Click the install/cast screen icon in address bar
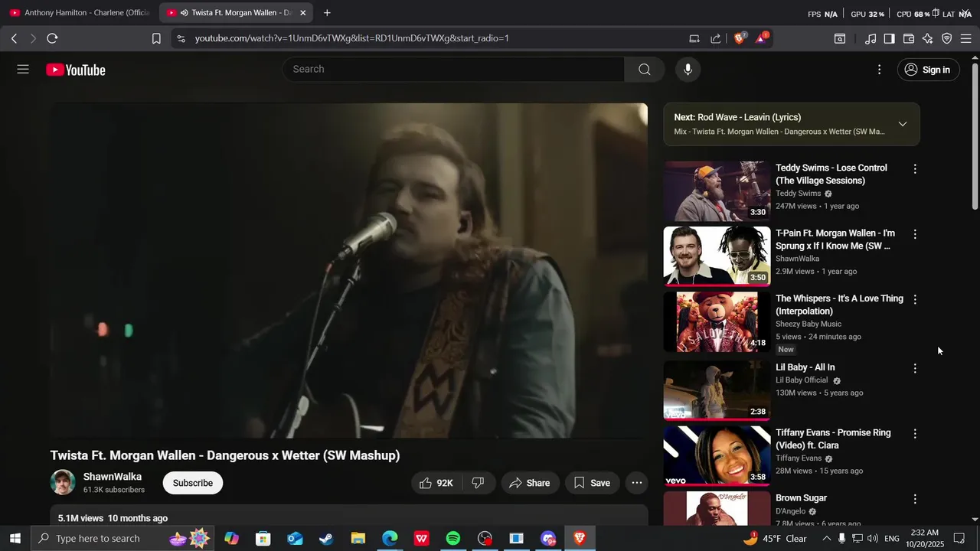This screenshot has width=980, height=551. pyautogui.click(x=694, y=38)
